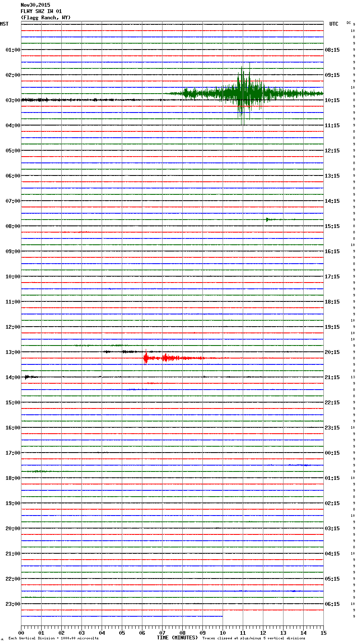
Task: Select the 08:00 MST time label
Action: click(13, 226)
